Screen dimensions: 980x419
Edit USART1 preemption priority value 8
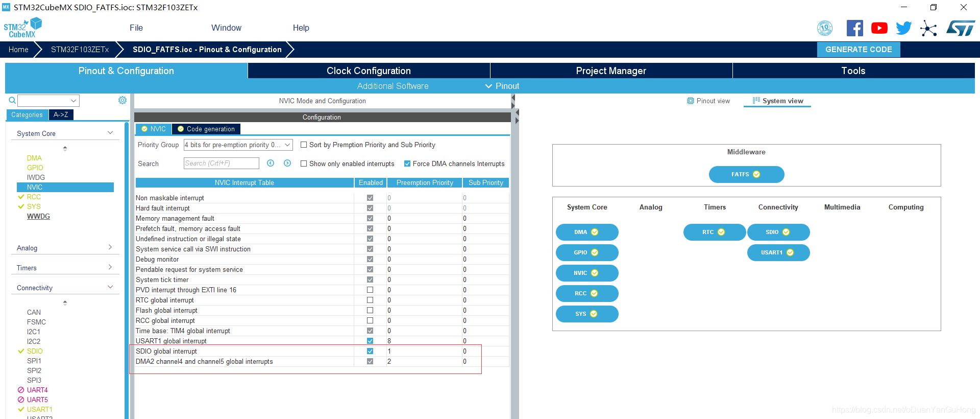tap(424, 341)
